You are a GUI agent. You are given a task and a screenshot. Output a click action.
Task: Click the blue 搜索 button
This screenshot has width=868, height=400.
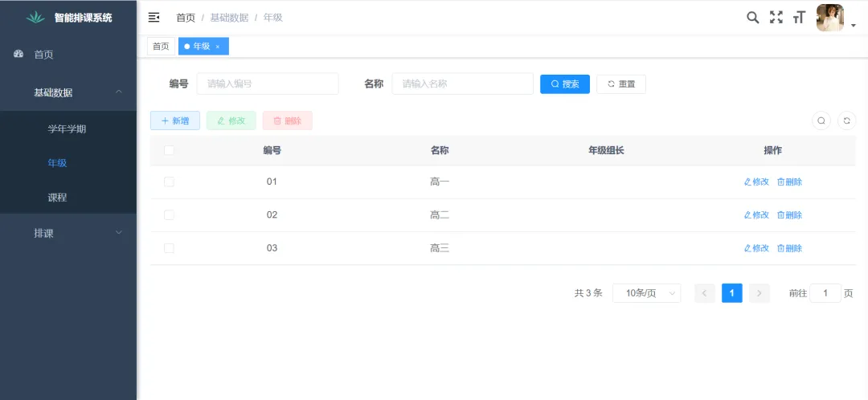pos(564,84)
